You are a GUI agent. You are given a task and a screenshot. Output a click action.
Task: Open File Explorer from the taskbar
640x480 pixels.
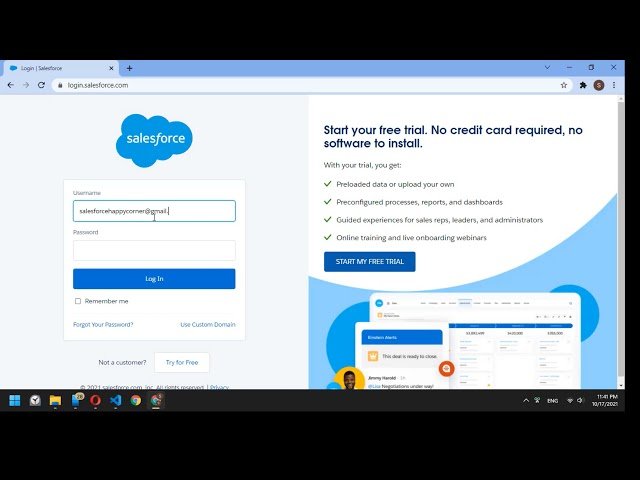pos(55,400)
